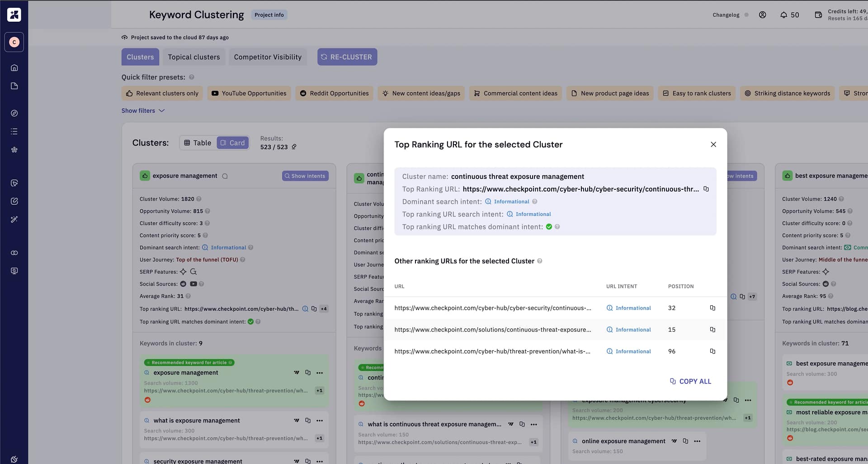Switch to the Clusters tab

(140, 57)
